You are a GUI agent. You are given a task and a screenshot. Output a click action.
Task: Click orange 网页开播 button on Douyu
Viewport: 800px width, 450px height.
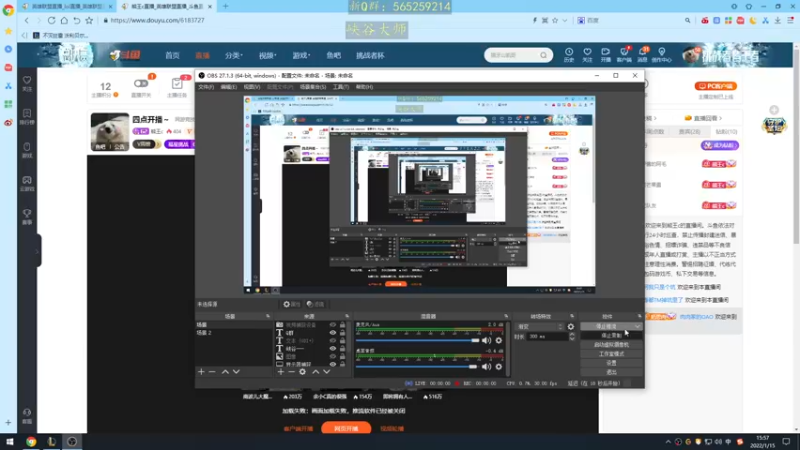[x=346, y=429]
